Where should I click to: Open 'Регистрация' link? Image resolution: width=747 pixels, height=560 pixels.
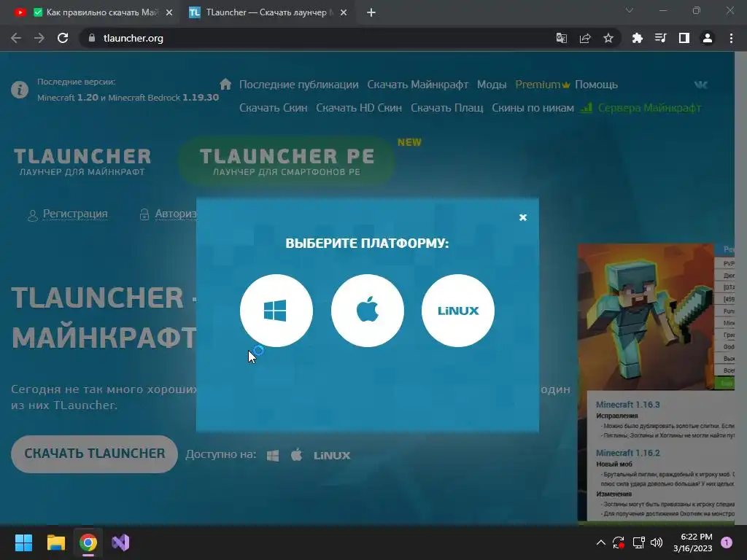click(75, 214)
